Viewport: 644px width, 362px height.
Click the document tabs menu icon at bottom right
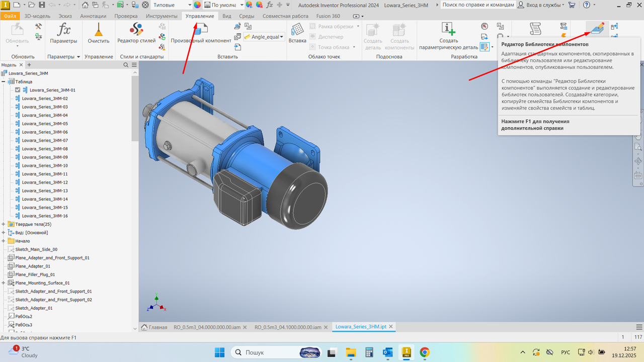[x=639, y=327]
